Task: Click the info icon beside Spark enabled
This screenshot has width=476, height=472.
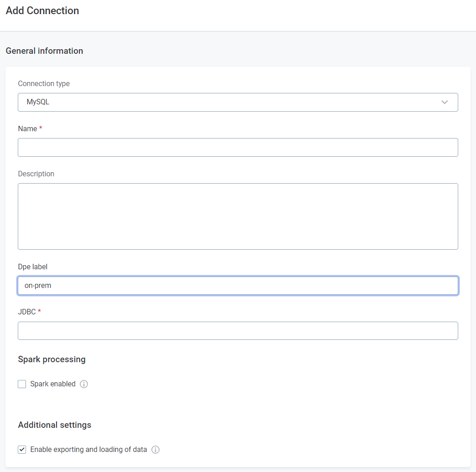Action: (84, 384)
